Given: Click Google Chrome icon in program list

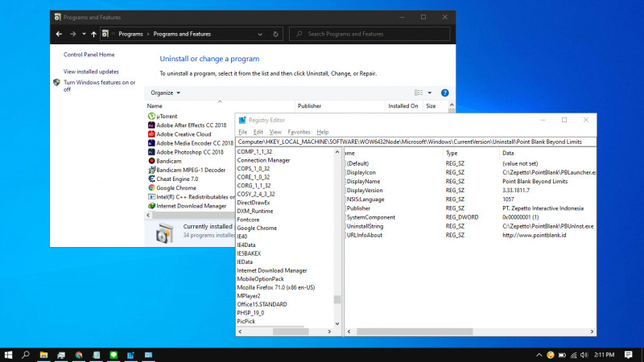Looking at the screenshot, I should pyautogui.click(x=151, y=188).
